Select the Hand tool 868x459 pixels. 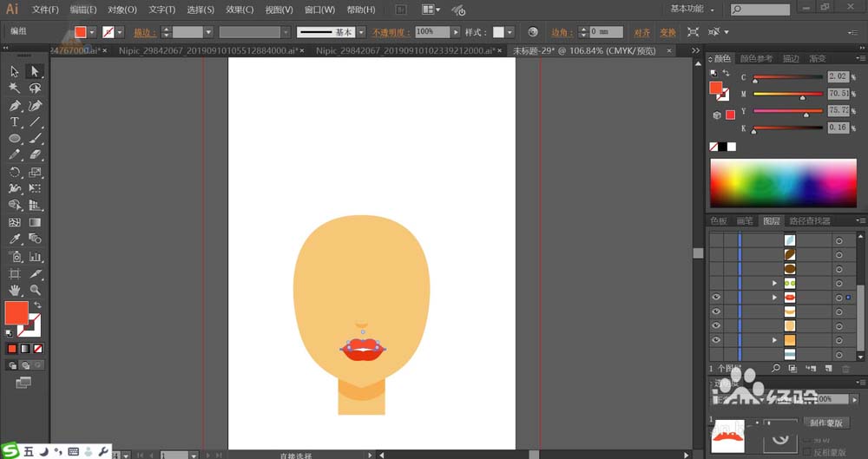click(x=15, y=290)
